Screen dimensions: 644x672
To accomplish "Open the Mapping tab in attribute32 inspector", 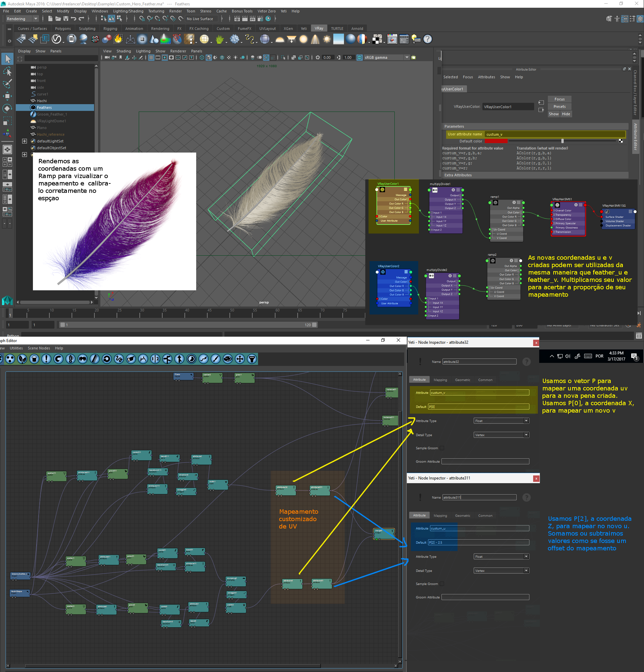I will click(x=440, y=380).
